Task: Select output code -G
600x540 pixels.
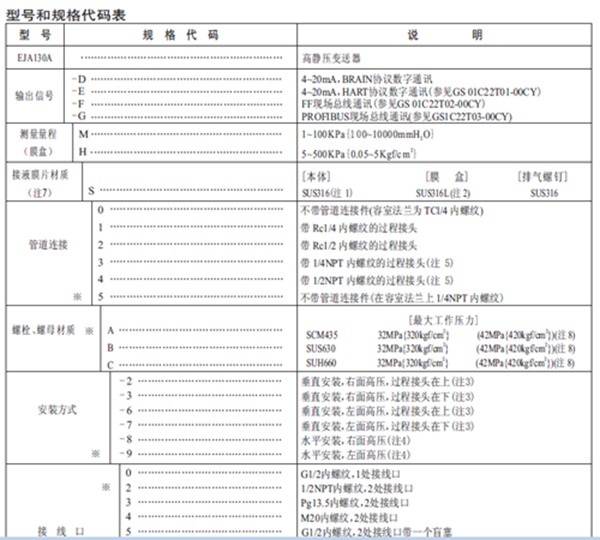Action: (x=79, y=116)
